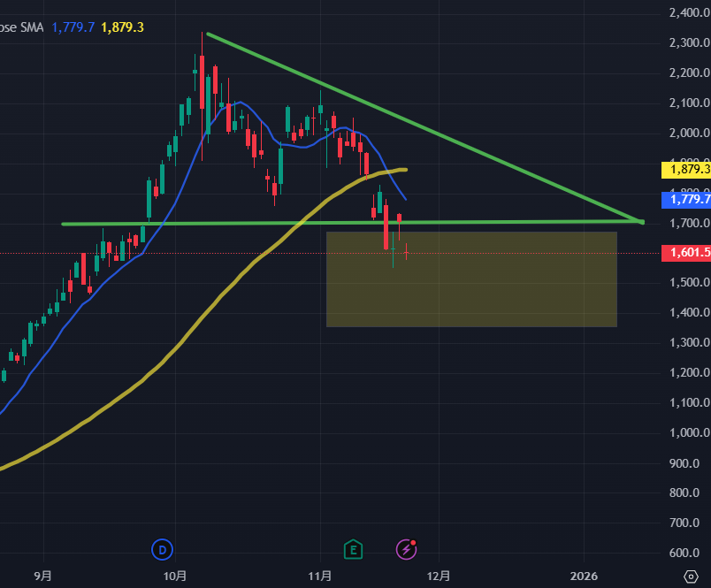This screenshot has width=711, height=588.
Task: Open chart settings hexagon gear icon
Action: click(691, 575)
